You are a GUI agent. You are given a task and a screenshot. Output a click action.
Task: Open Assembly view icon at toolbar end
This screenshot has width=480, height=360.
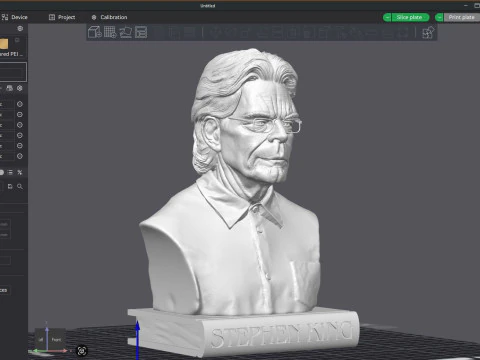pyautogui.click(x=428, y=32)
